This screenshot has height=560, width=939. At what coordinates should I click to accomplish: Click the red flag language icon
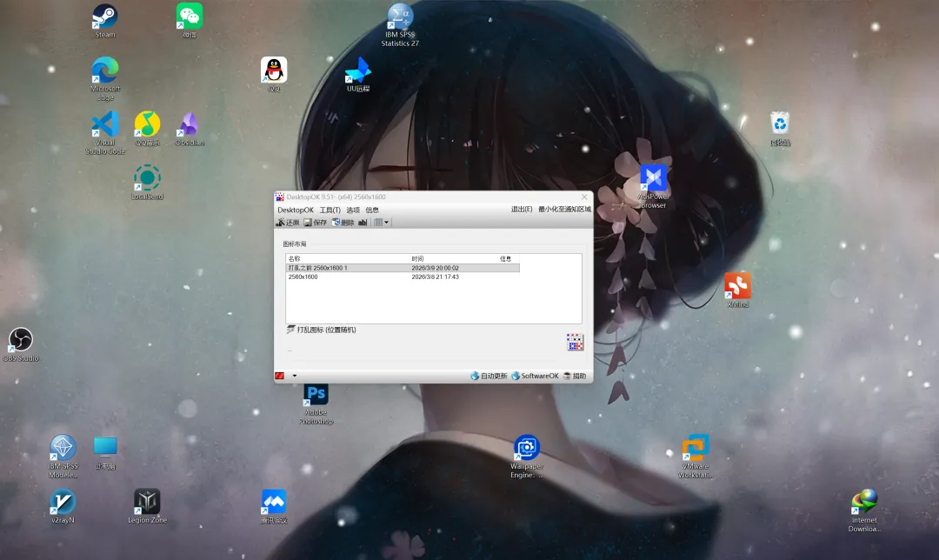click(x=280, y=376)
